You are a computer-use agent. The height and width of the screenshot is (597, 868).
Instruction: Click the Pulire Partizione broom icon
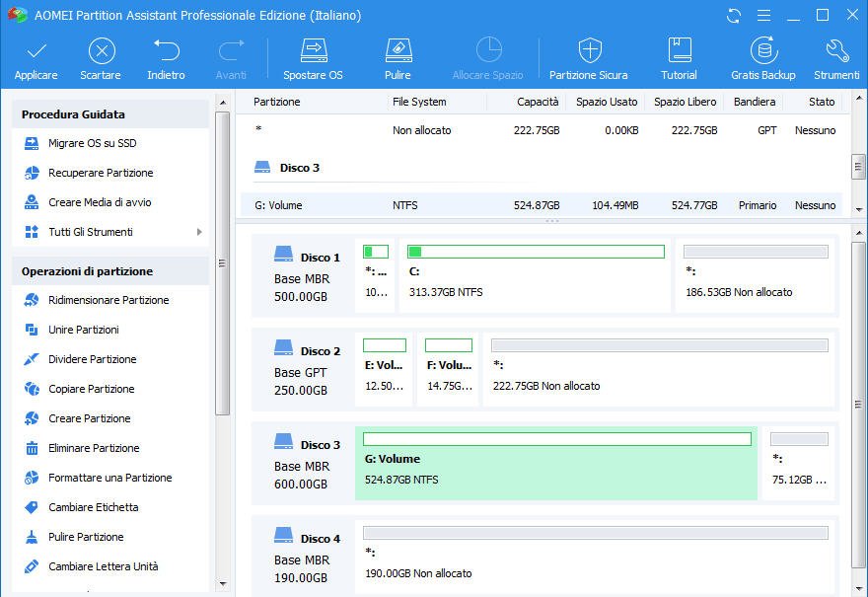[32, 537]
